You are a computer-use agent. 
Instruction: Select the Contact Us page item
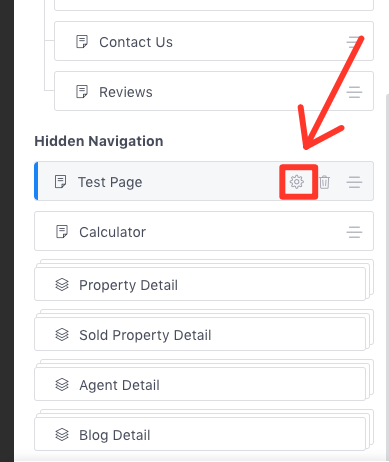tap(214, 41)
